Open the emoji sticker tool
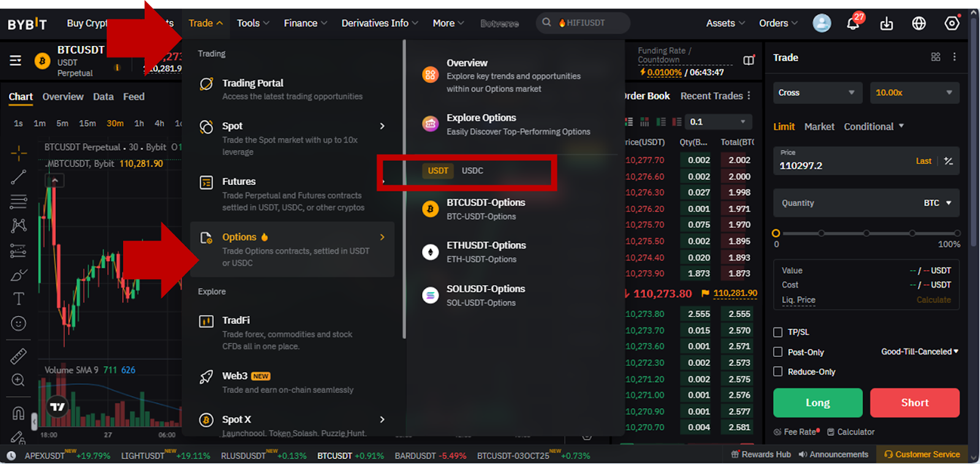Viewport: 980px width, 464px height. [19, 323]
